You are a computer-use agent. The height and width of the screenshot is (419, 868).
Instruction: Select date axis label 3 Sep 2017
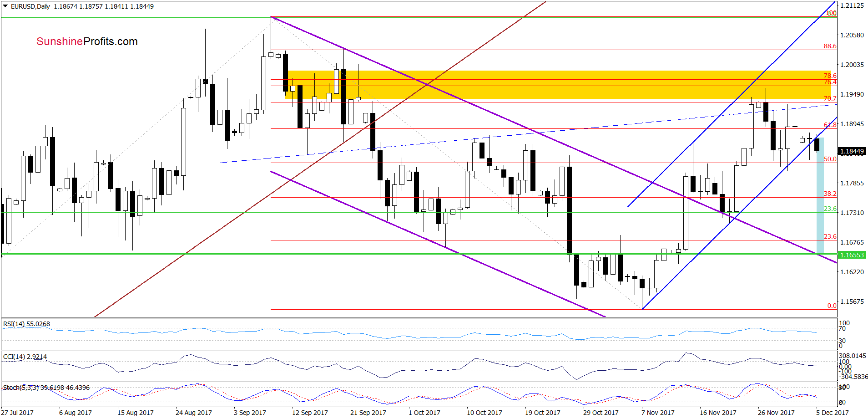click(250, 413)
